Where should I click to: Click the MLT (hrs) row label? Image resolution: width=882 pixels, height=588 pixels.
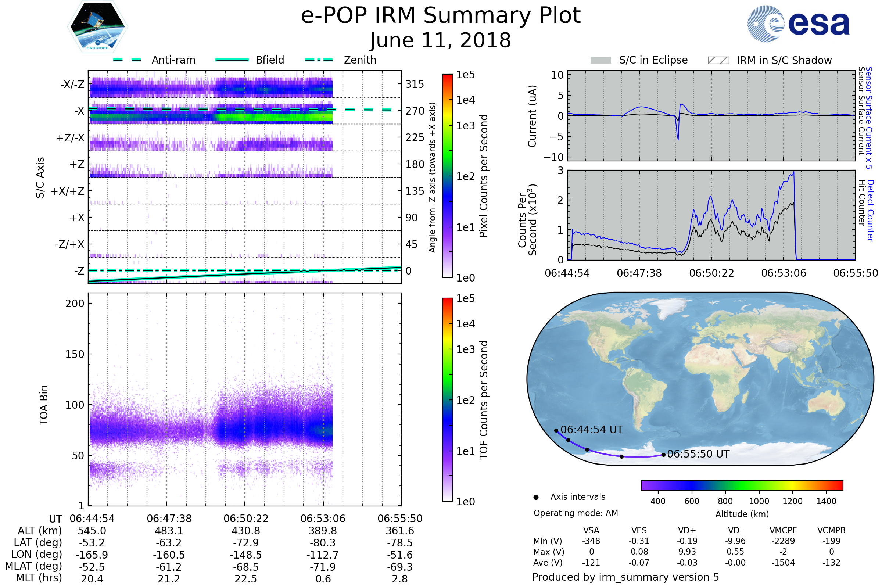point(39,578)
